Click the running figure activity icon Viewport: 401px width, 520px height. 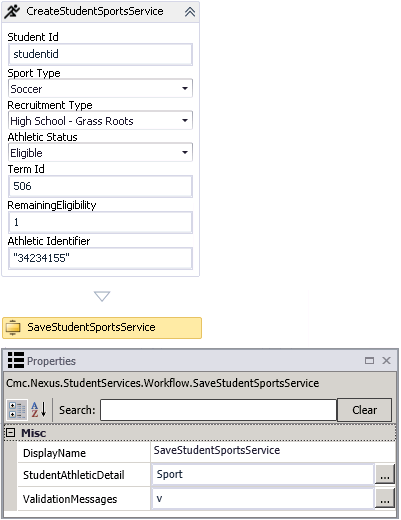[12, 11]
